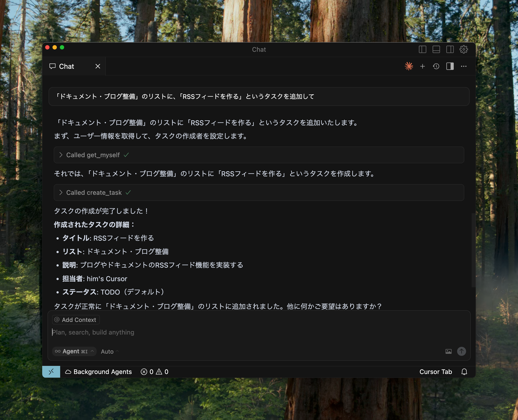Screen dimensions: 518x420
Task: Click the heading 作成されたタスクの詳細：
Action: tap(94, 224)
